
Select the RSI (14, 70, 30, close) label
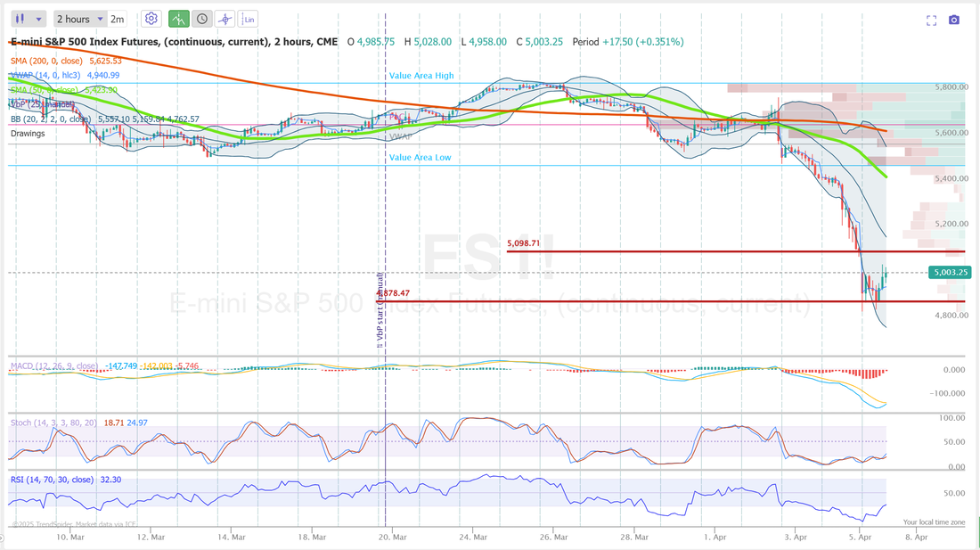point(52,480)
